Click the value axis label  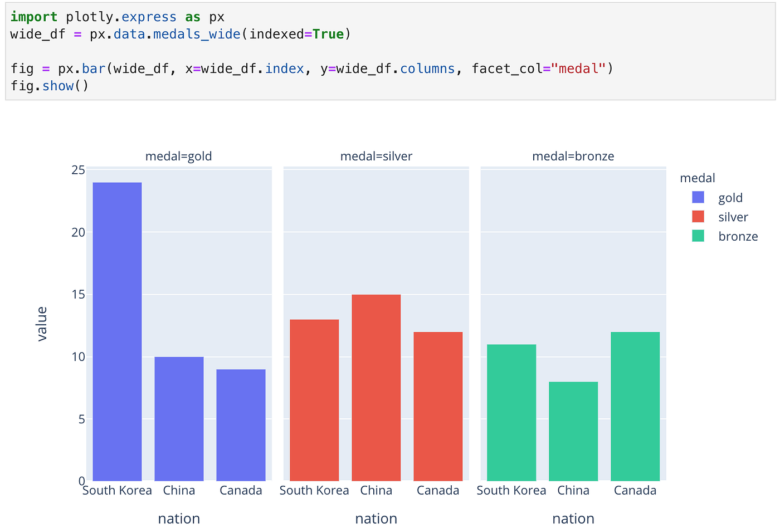tap(42, 323)
